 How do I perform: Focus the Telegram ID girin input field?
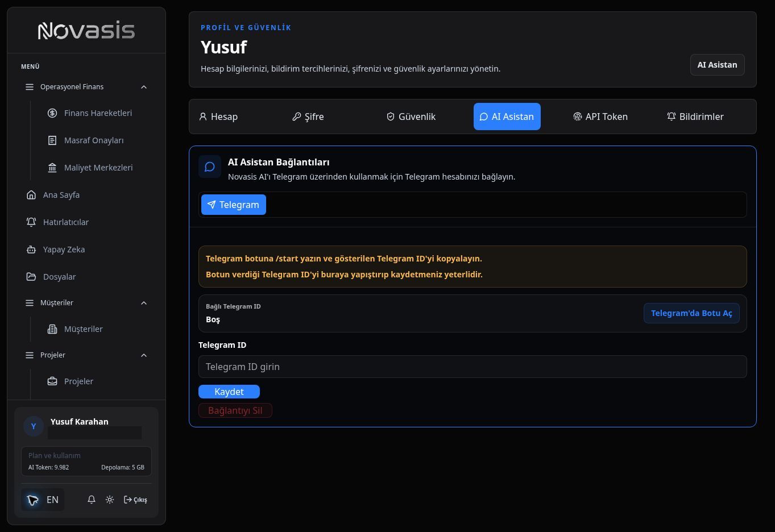pos(473,367)
